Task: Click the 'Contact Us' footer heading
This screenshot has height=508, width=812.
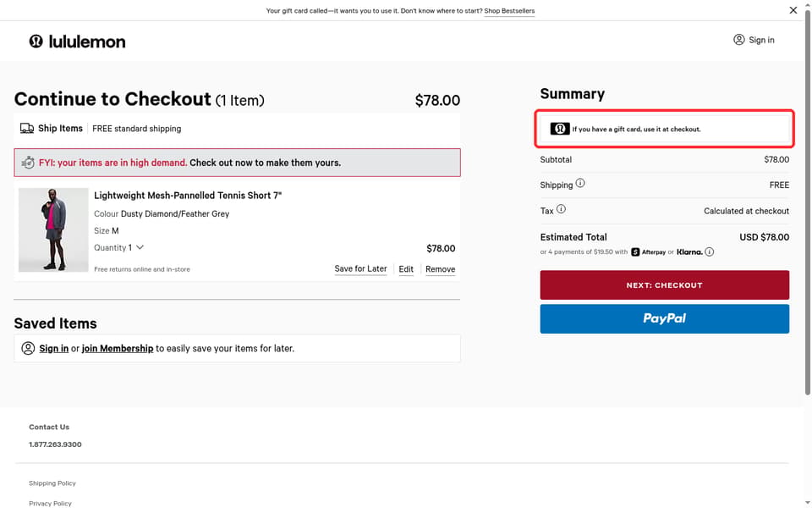Action: click(x=49, y=427)
